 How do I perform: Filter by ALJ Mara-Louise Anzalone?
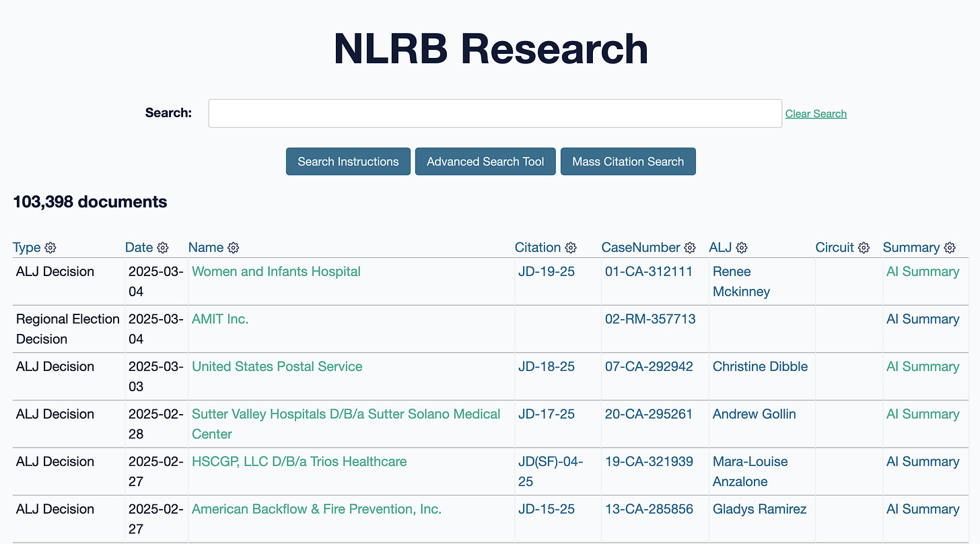coord(750,471)
